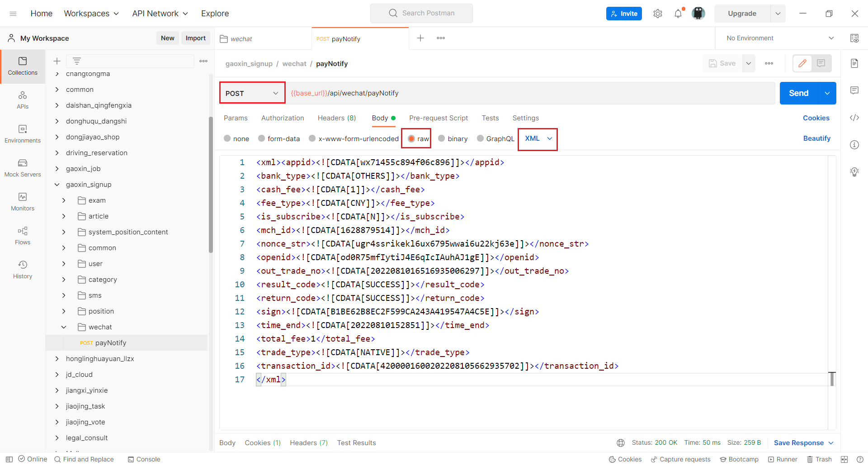Open the Headers (8) tab

(336, 118)
